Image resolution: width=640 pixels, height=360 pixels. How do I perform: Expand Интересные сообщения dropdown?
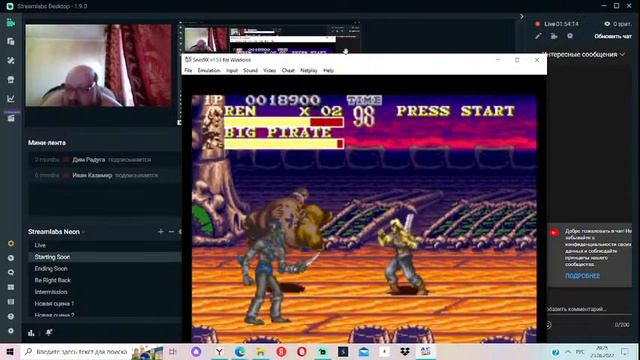(x=584, y=54)
